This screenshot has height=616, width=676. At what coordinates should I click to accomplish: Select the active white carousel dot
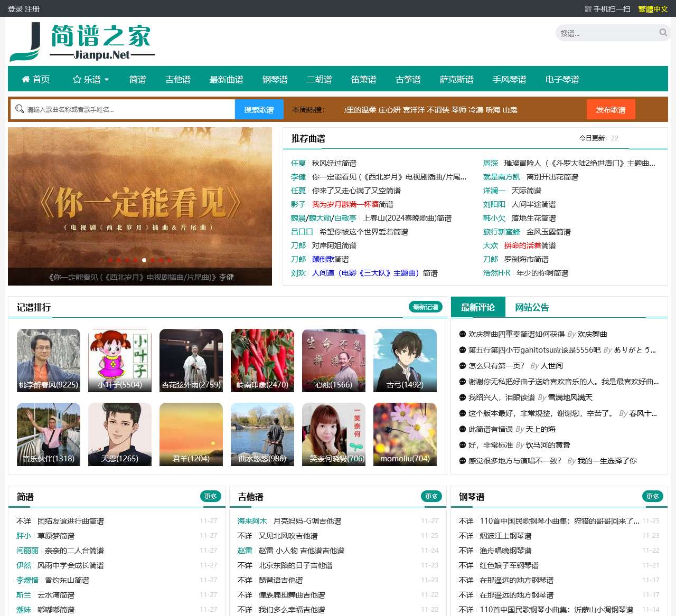(144, 260)
